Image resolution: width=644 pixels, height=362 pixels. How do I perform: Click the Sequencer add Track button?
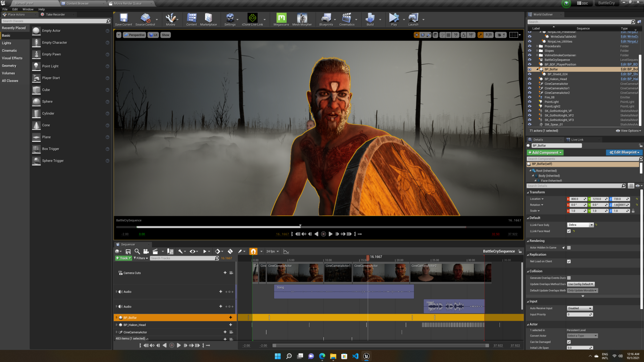124,258
